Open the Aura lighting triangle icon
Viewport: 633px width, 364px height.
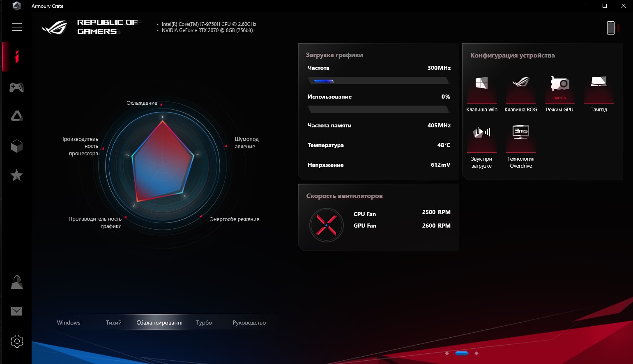[17, 117]
